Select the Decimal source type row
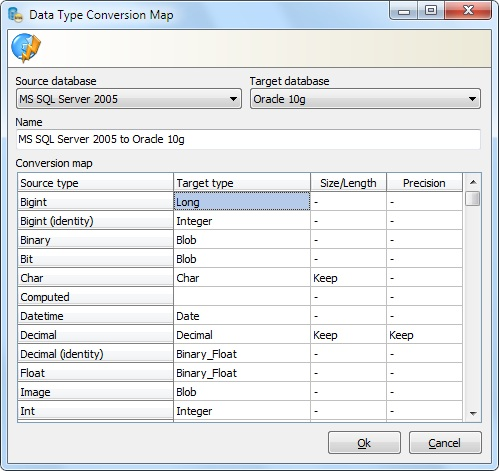 pyautogui.click(x=96, y=334)
